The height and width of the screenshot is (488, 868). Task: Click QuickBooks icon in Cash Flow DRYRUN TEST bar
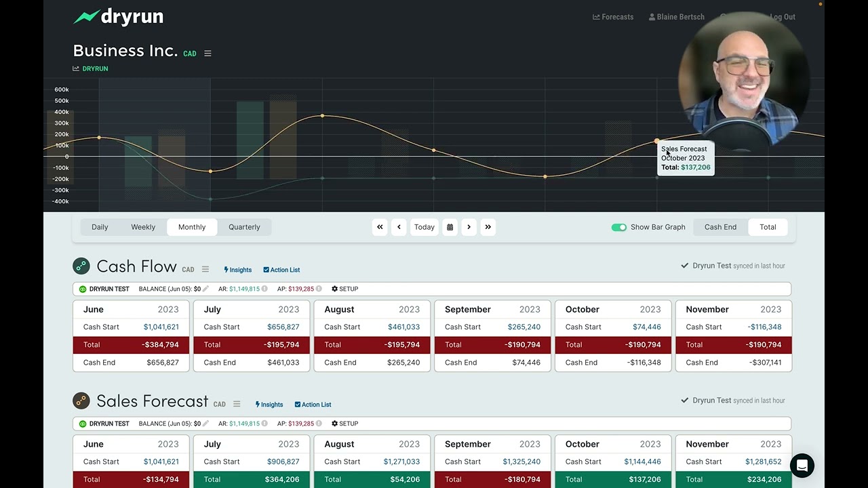[83, 289]
